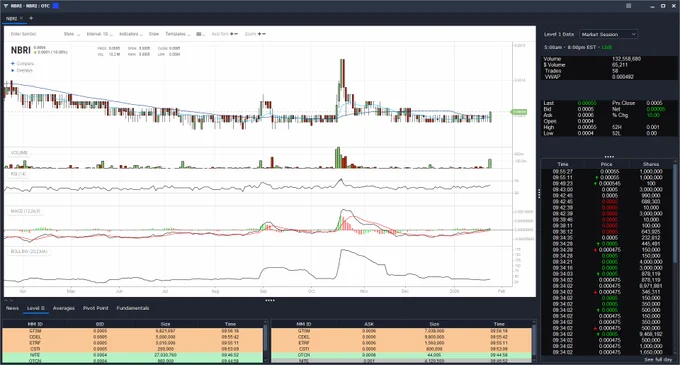The height and width of the screenshot is (365, 680).
Task: Click the Shares column header in time and sales
Action: pyautogui.click(x=651, y=164)
